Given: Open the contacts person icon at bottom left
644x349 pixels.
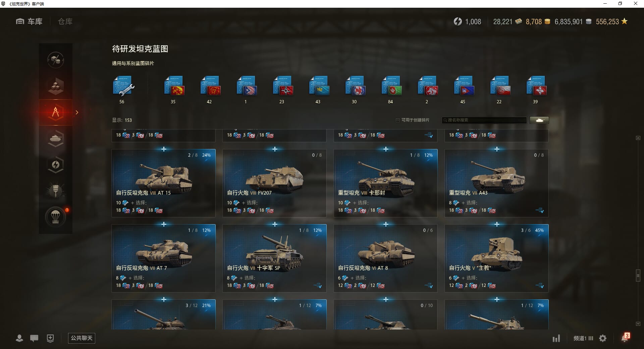Looking at the screenshot, I should (x=19, y=338).
